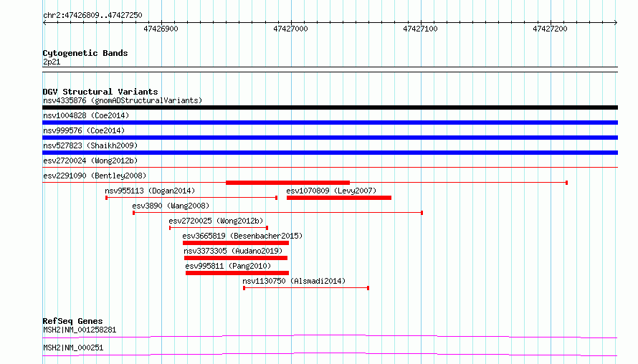Click the right end marker of esv2291090
This screenshot has height=364, width=638.
click(566, 183)
